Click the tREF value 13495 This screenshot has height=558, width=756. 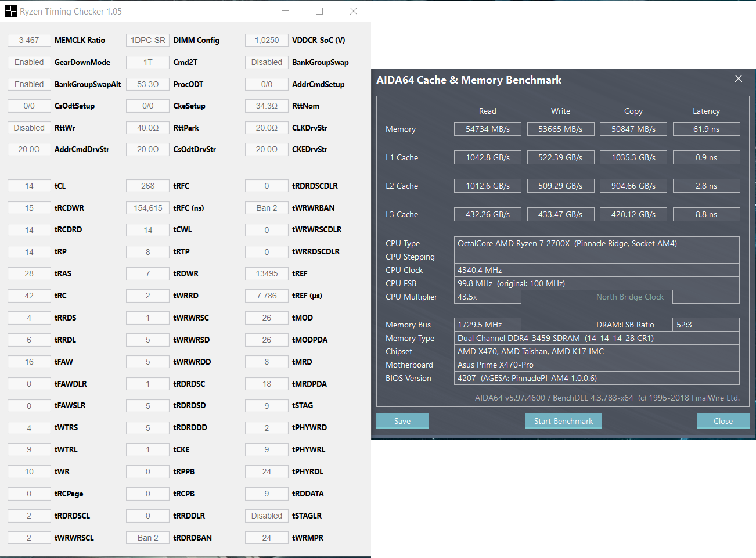(x=267, y=273)
